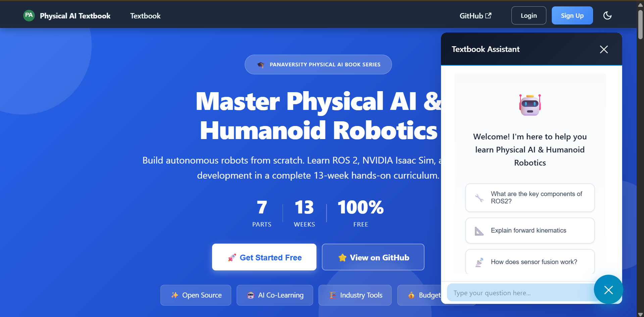
Task: Click the page vertical scrollbar thumb
Action: [x=640, y=24]
